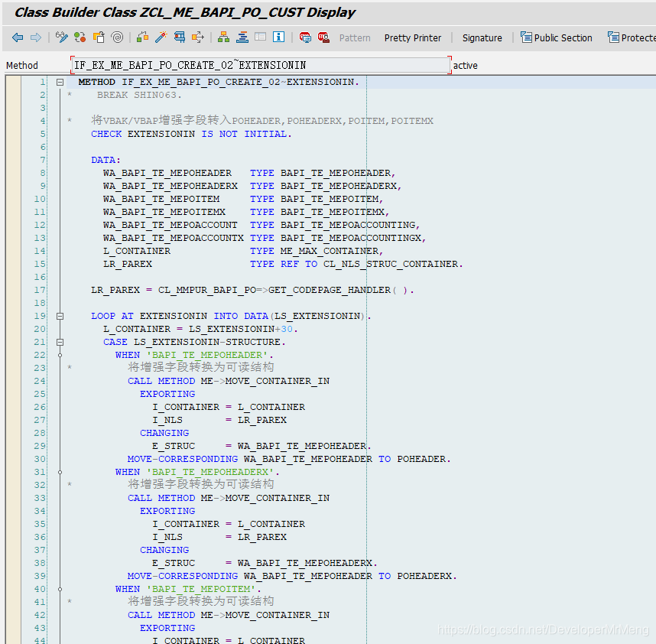Image resolution: width=656 pixels, height=644 pixels.
Task: Collapse the CASE block at line 21
Action: 60,343
